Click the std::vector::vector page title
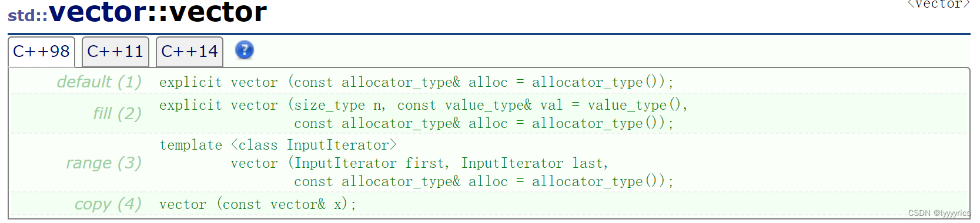 click(x=138, y=12)
